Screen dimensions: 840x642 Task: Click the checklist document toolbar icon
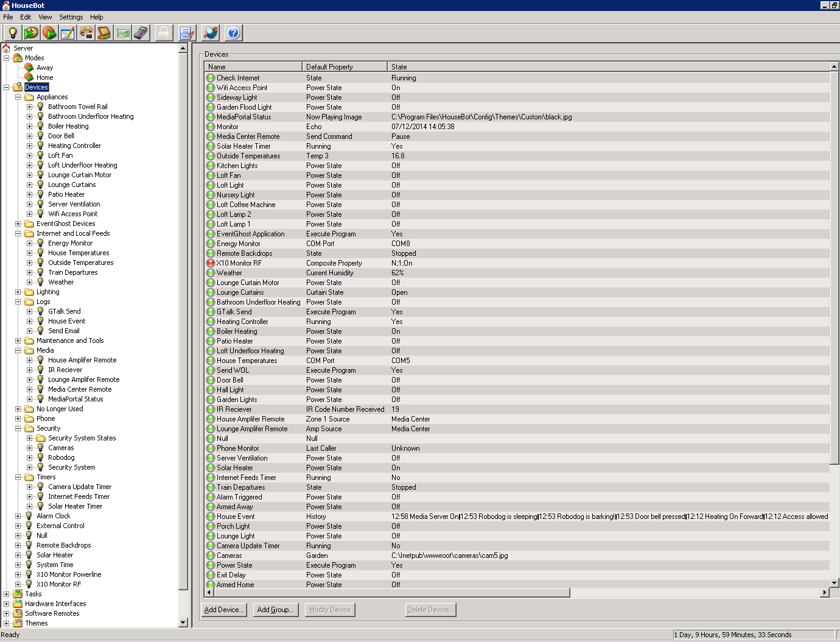(187, 33)
